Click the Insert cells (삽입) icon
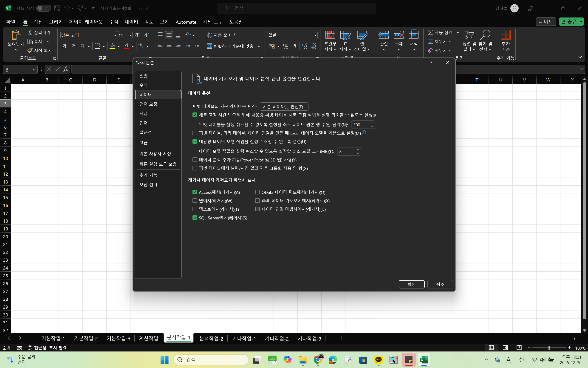Screen dimensions: 588x368 [384, 35]
